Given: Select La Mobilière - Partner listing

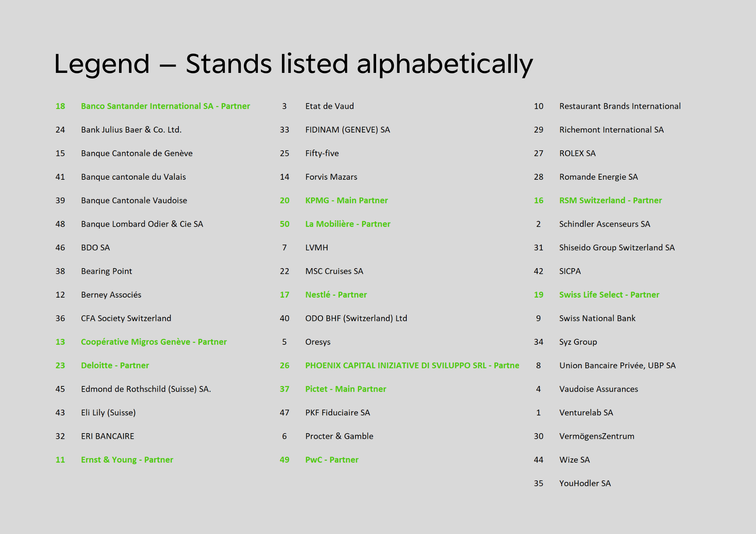Looking at the screenshot, I should (347, 224).
